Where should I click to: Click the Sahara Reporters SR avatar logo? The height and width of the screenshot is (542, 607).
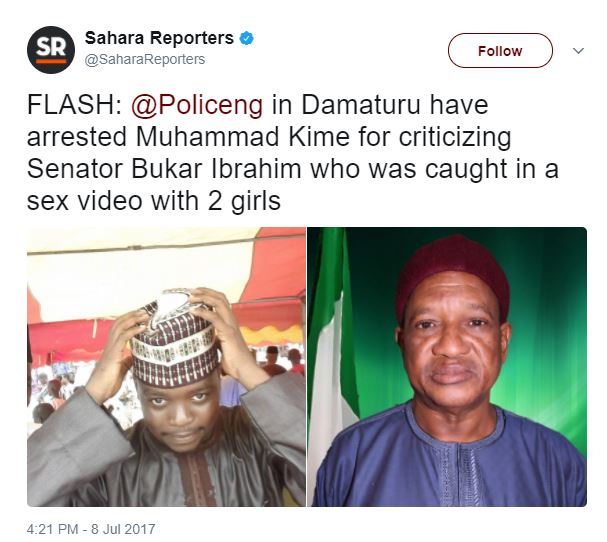pos(47,51)
